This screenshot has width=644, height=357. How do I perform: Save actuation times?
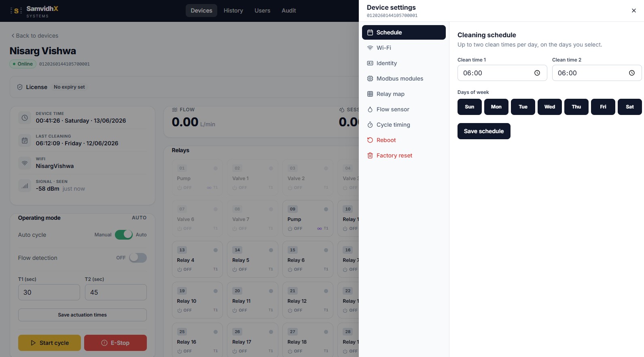click(x=83, y=315)
